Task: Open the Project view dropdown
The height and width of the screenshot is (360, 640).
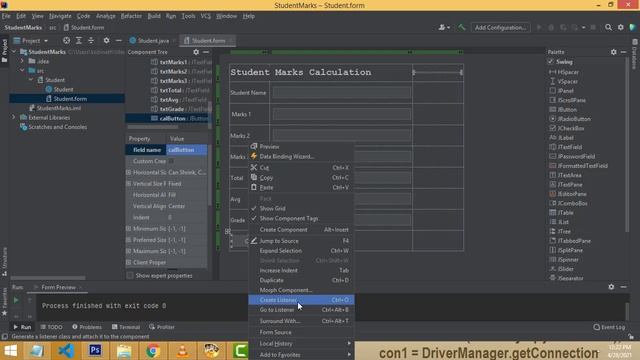Action: coord(31,40)
